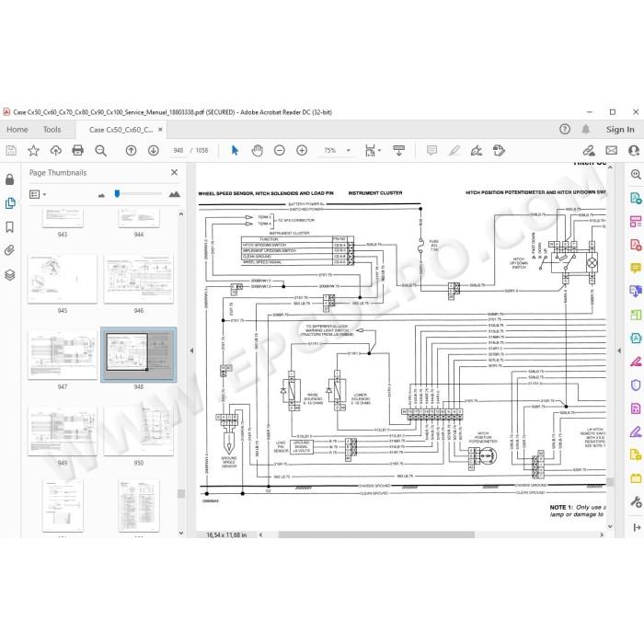Image resolution: width=644 pixels, height=644 pixels.
Task: Activate the Hand pan tool
Action: pos(257,150)
